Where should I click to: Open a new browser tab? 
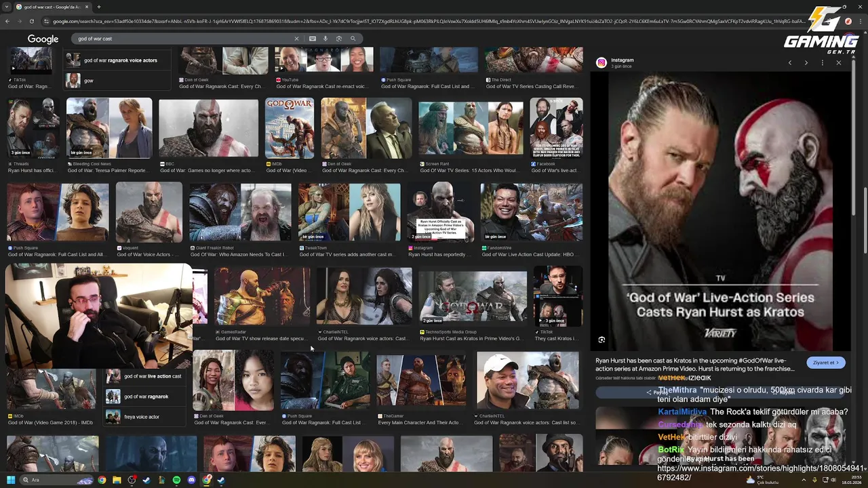99,7
